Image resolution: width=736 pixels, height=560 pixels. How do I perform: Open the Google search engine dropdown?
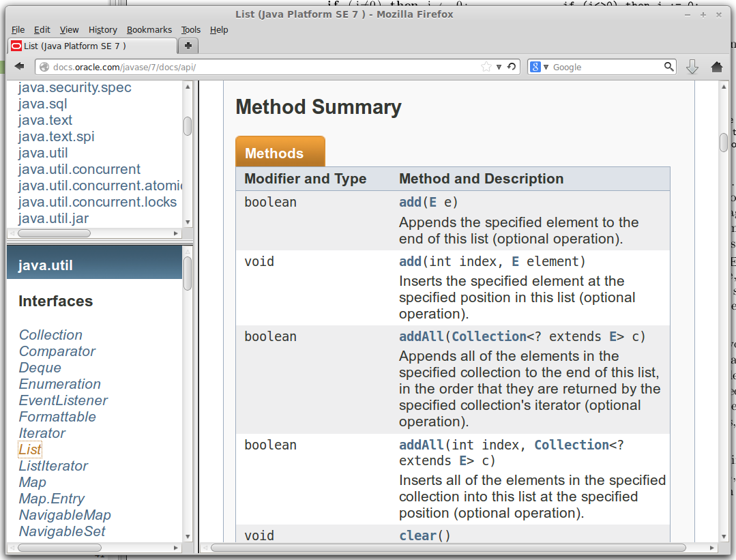click(x=538, y=67)
